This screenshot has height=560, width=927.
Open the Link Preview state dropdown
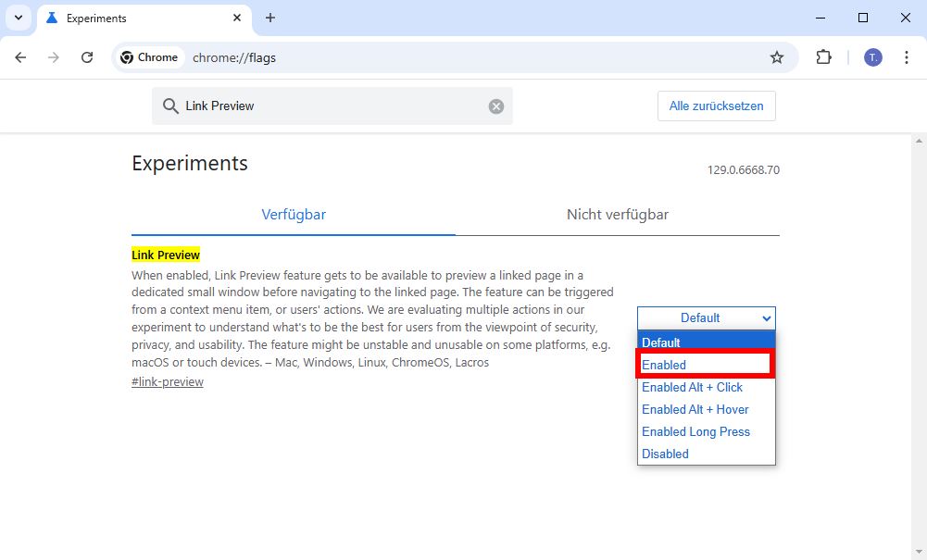click(x=706, y=317)
